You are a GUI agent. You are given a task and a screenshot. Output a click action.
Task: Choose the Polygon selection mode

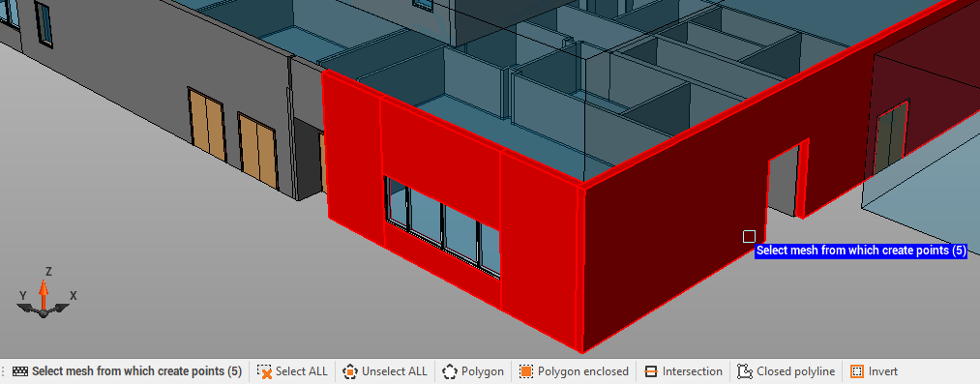473,371
